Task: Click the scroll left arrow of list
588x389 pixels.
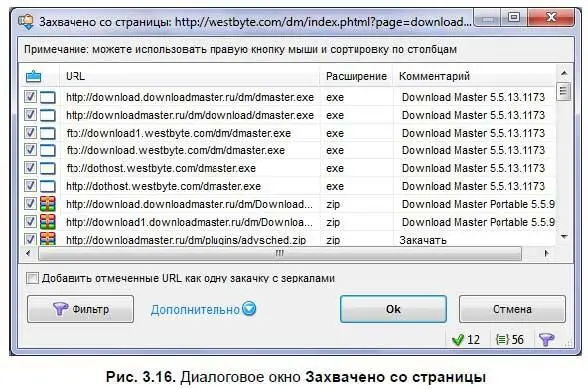Action: [x=28, y=253]
